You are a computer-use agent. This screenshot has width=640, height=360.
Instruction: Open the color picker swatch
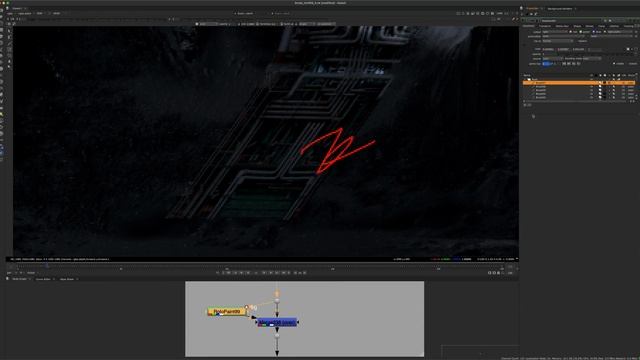(x=628, y=49)
